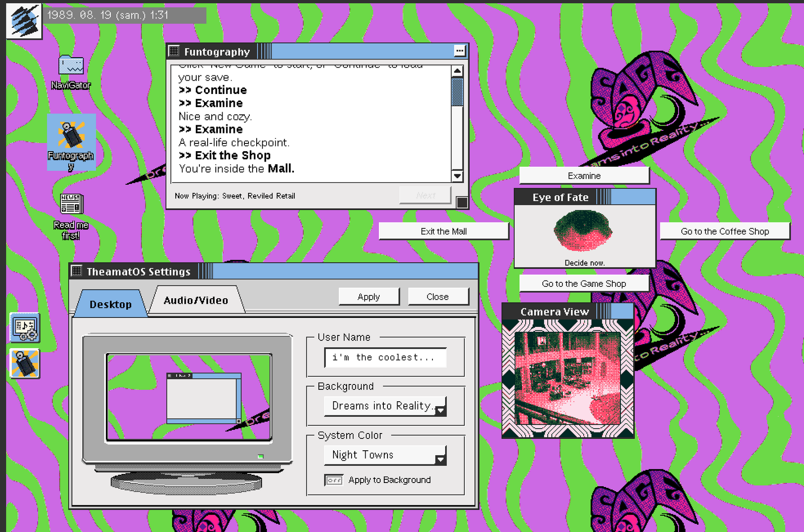Switch to the Audio/Video tab
Viewport: 804px width, 532px height.
tap(196, 300)
